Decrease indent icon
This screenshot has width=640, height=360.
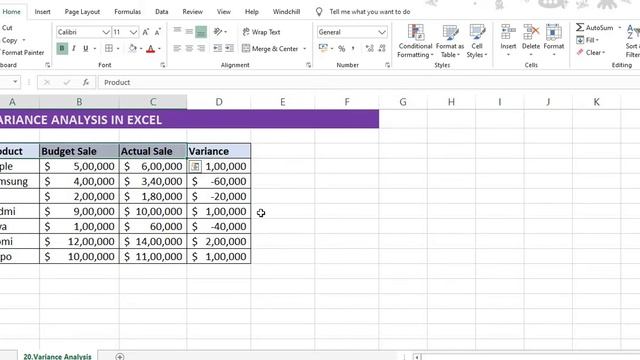click(218, 49)
